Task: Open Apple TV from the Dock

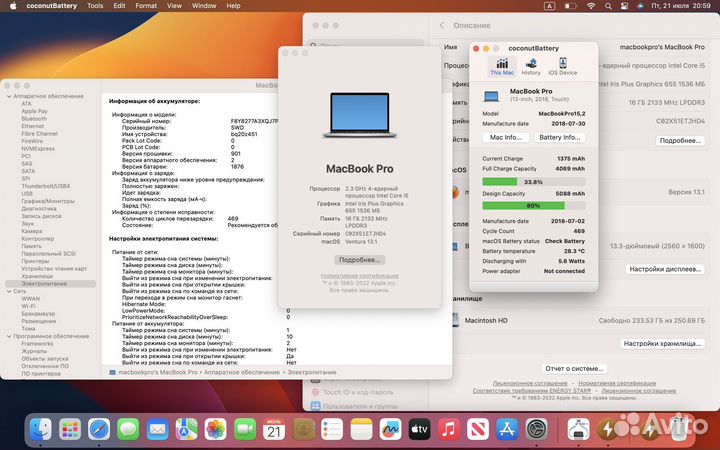Action: pyautogui.click(x=419, y=430)
